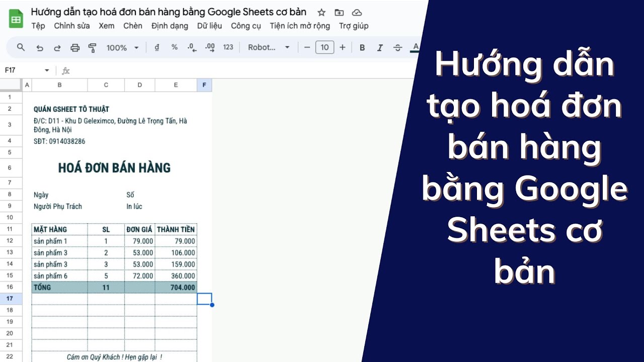Open zoom level 100% dropdown
Viewport: 644px width, 362px height.
(x=122, y=48)
